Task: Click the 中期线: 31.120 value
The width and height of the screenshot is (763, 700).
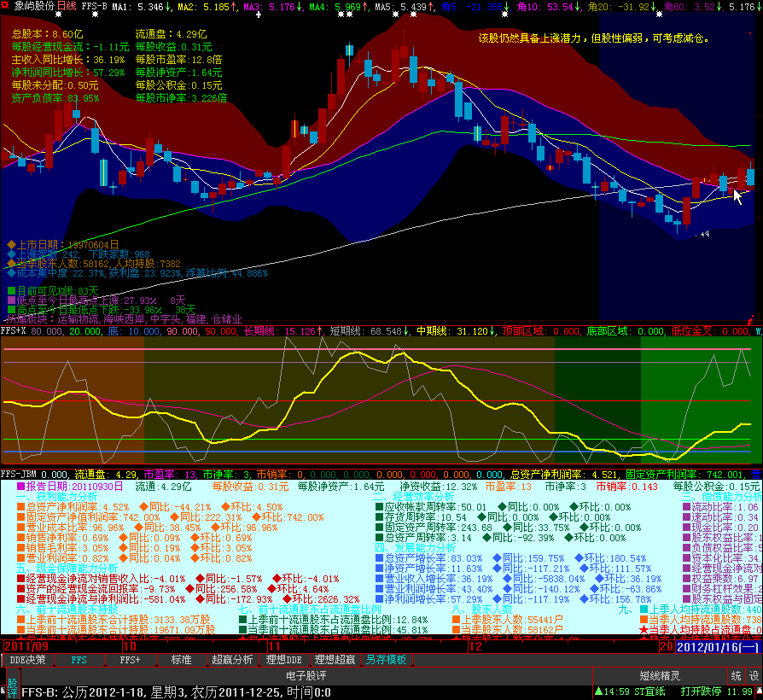Action: tap(457, 331)
